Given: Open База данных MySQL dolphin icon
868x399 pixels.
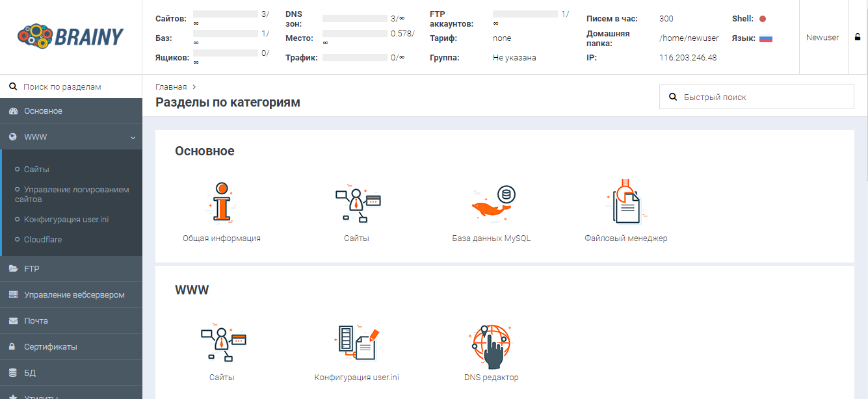Looking at the screenshot, I should tap(492, 203).
